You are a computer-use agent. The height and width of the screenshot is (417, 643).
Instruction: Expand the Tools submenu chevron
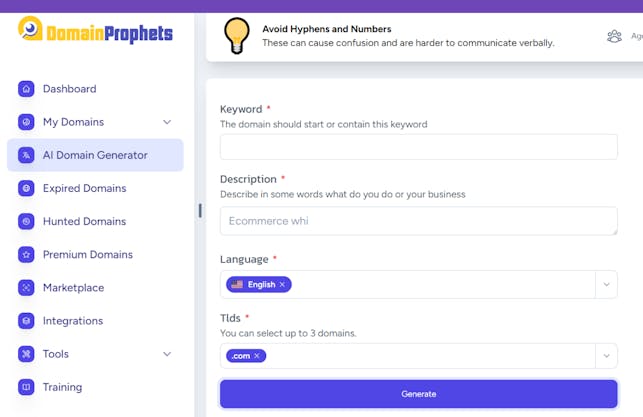[167, 354]
